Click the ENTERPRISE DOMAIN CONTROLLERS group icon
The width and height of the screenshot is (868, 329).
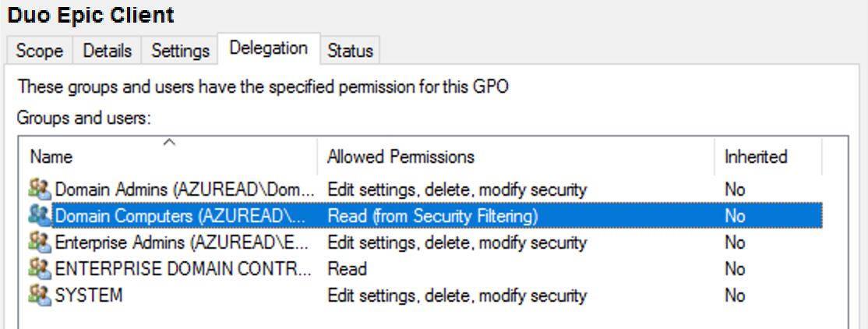tap(39, 269)
